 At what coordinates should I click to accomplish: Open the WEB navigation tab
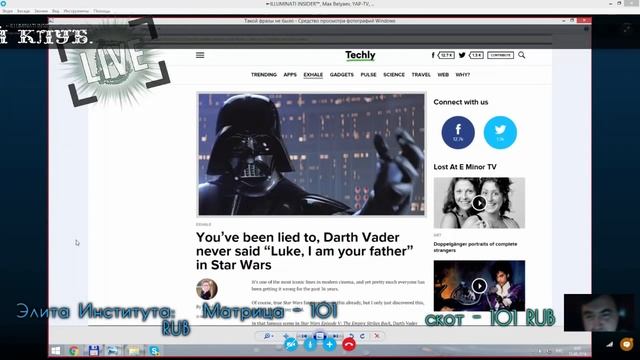[443, 75]
